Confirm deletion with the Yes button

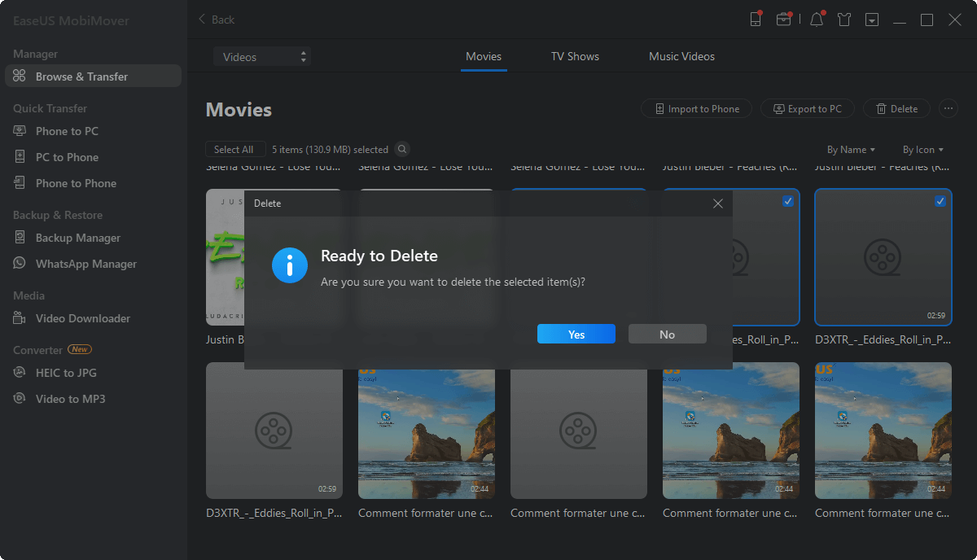(576, 335)
